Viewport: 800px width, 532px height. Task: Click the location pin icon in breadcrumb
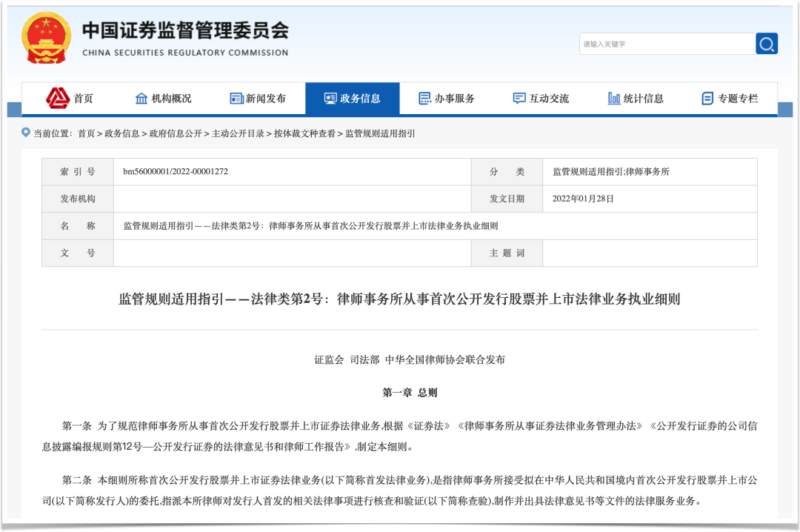[x=26, y=133]
